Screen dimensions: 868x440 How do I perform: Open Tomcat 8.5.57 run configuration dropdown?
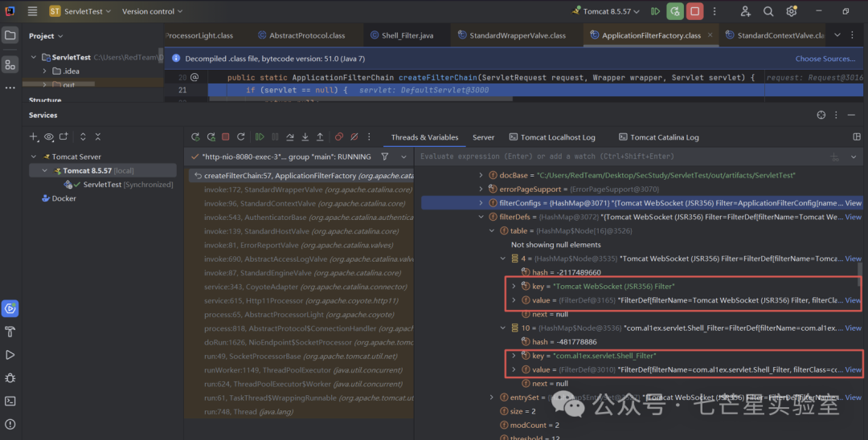[x=606, y=11]
